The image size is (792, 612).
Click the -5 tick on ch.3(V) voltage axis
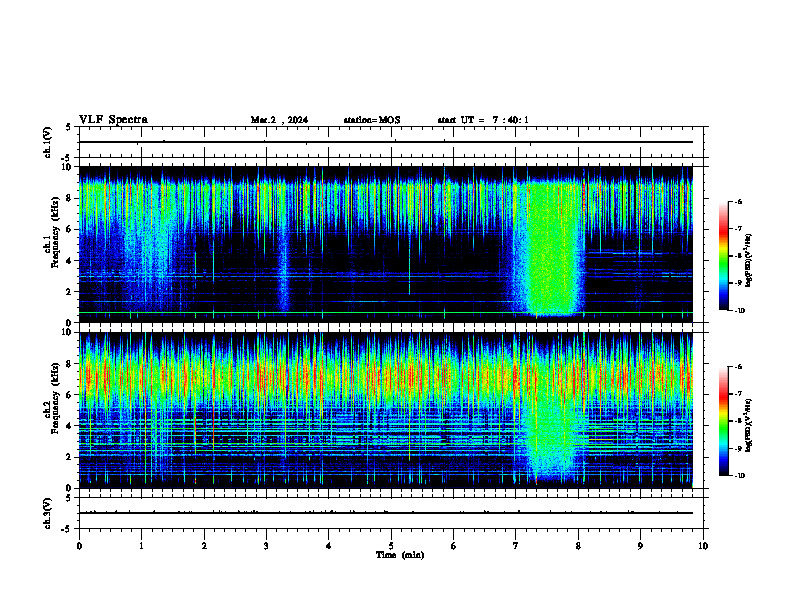click(x=67, y=529)
